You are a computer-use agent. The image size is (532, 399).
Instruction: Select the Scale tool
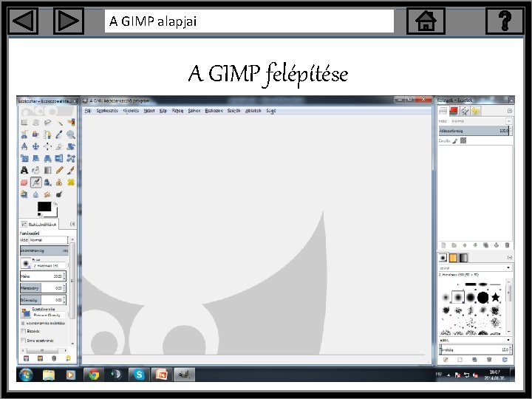[x=24, y=158]
